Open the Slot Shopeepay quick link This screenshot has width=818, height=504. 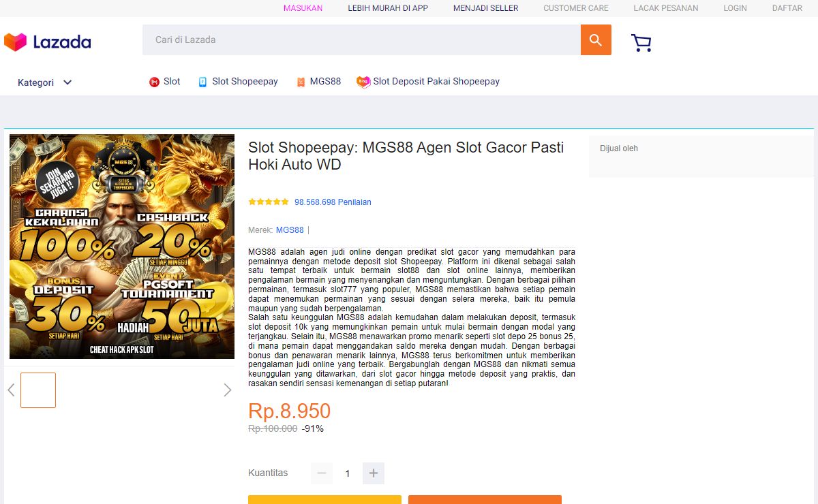[245, 82]
